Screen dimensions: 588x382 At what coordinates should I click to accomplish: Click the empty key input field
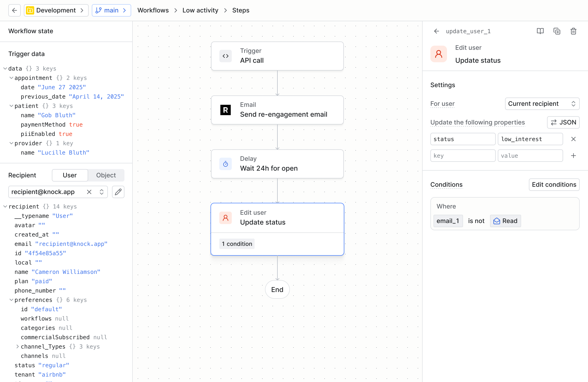(463, 156)
